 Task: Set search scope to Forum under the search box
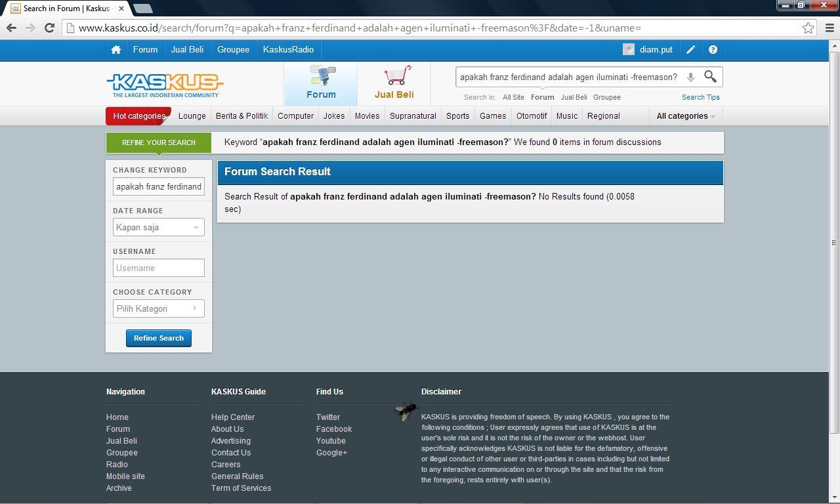(542, 97)
